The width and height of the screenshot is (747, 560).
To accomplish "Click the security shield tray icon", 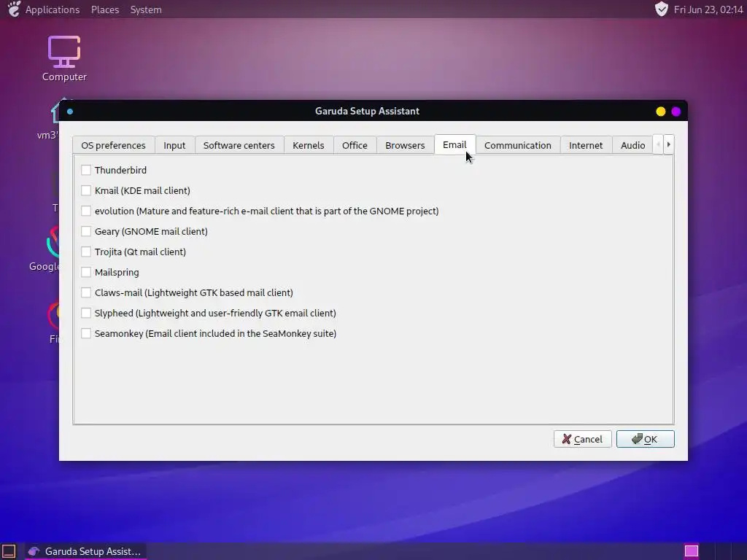I will coord(661,9).
